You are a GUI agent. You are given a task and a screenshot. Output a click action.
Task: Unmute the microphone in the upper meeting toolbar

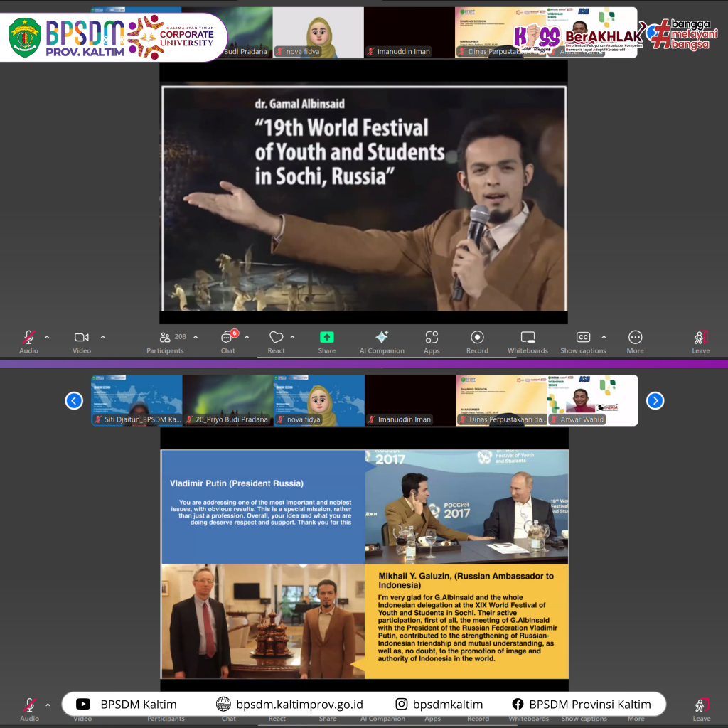[28, 342]
